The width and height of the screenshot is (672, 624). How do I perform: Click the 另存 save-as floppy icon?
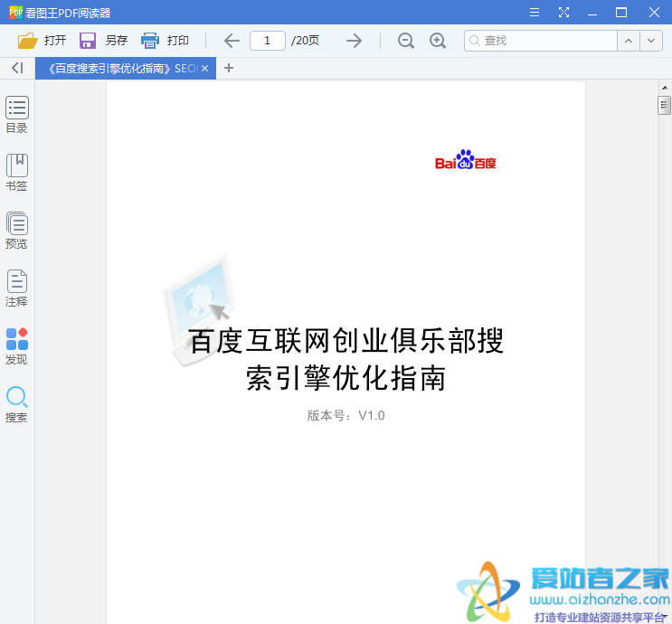point(88,41)
